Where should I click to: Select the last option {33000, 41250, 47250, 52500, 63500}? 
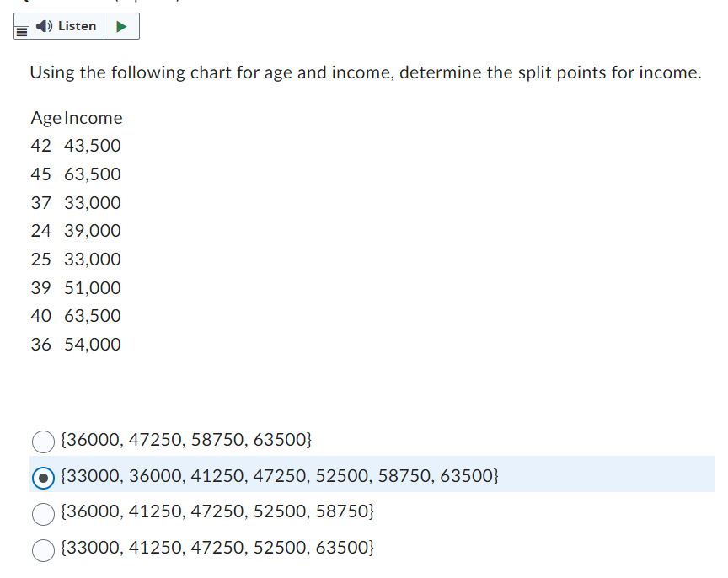[43, 550]
